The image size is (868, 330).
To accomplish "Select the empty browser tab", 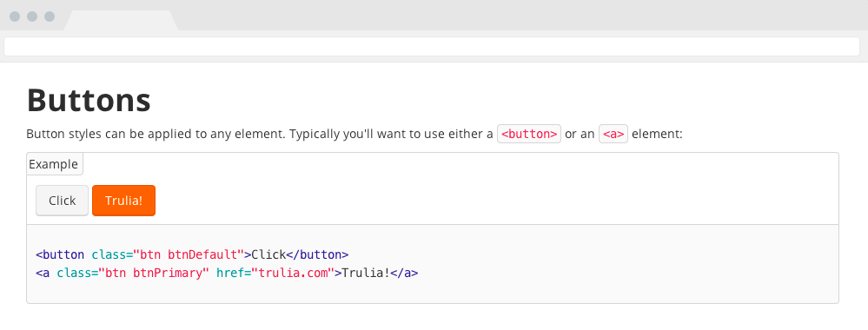I will [121, 21].
